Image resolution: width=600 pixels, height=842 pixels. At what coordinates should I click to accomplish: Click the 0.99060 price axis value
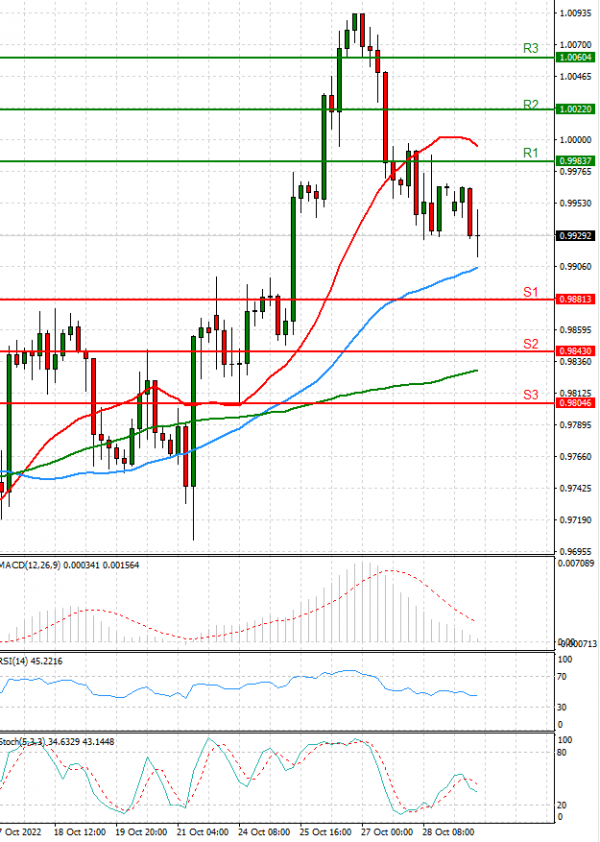[575, 266]
